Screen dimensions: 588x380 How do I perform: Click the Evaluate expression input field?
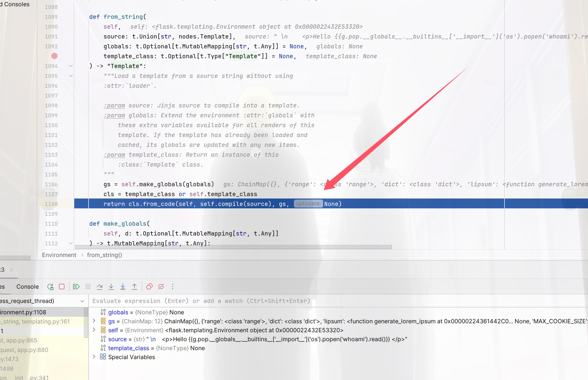pyautogui.click(x=298, y=301)
